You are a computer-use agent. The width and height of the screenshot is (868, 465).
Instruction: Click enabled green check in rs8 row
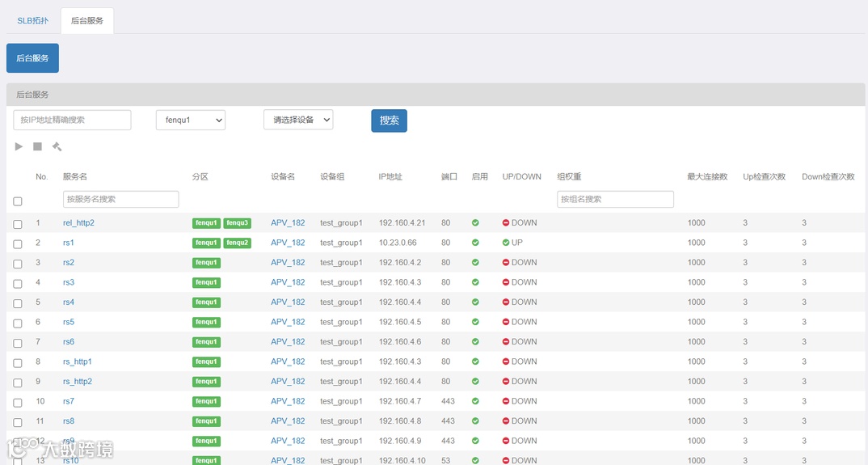(475, 421)
